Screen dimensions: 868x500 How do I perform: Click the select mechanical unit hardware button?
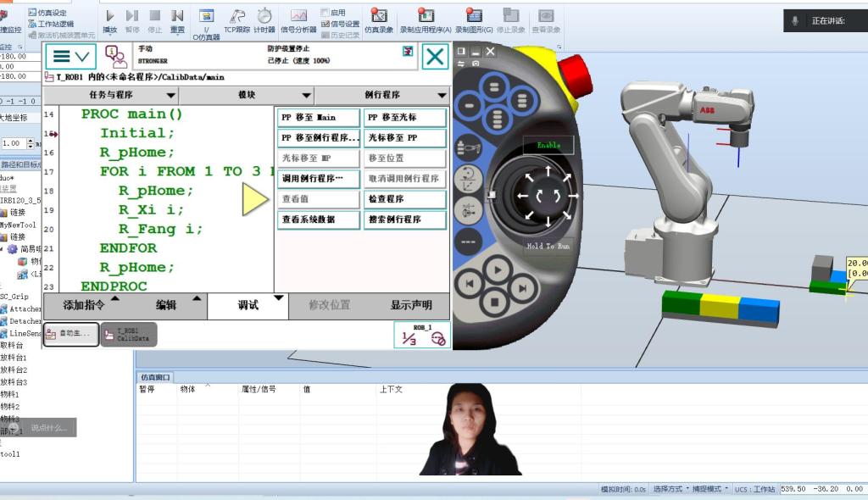click(468, 148)
